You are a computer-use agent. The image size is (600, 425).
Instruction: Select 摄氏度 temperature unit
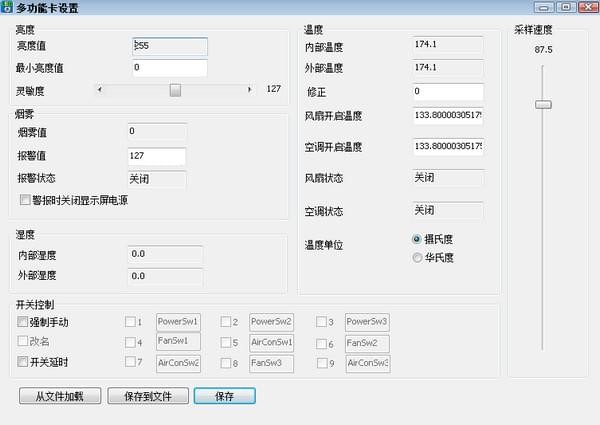[x=417, y=240]
